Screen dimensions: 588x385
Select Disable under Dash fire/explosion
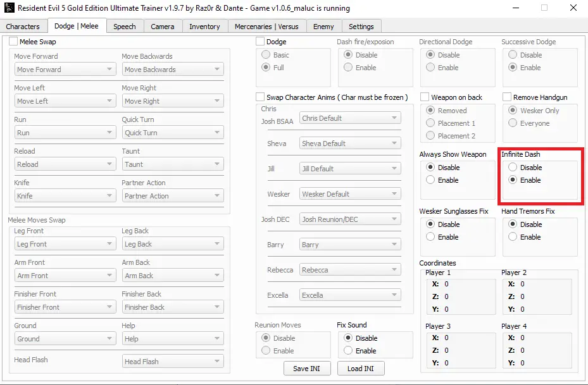click(x=348, y=54)
